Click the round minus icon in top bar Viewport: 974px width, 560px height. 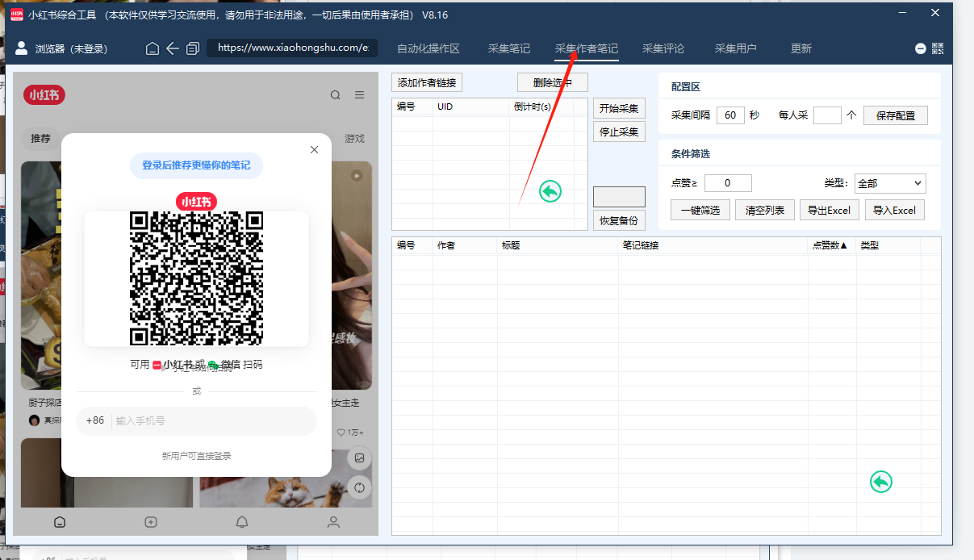coord(920,48)
